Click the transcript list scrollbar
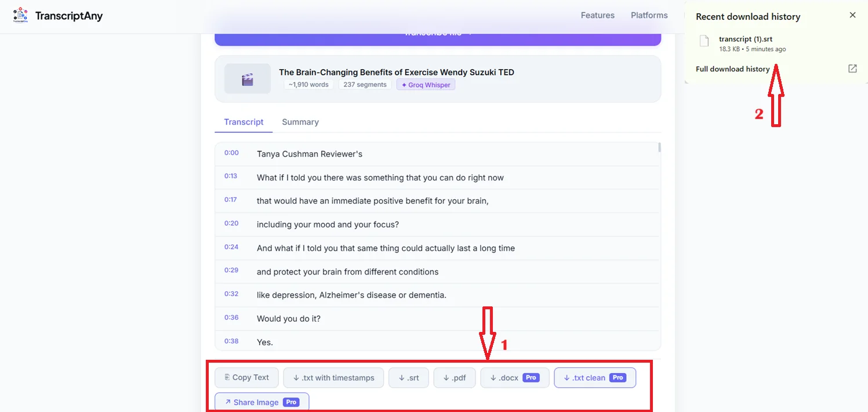Image resolution: width=868 pixels, height=412 pixels. (659, 148)
